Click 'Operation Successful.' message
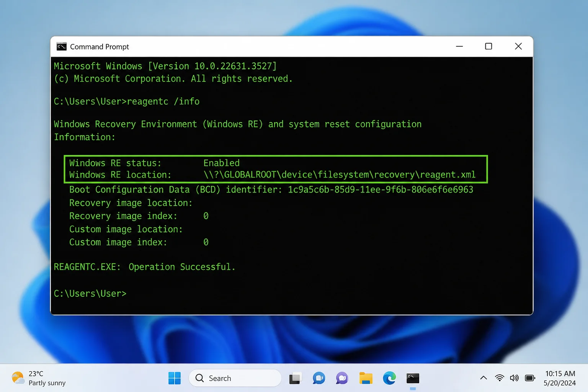This screenshot has height=392, width=588. 182,267
